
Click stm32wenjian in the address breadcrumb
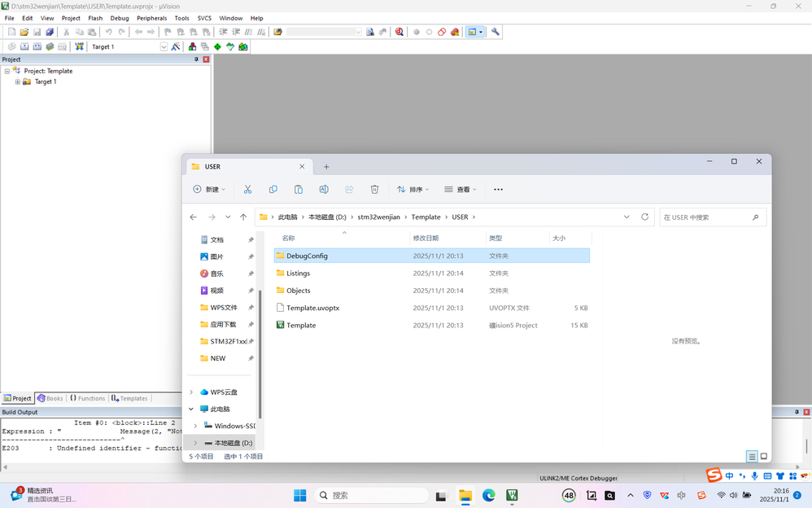[378, 217]
